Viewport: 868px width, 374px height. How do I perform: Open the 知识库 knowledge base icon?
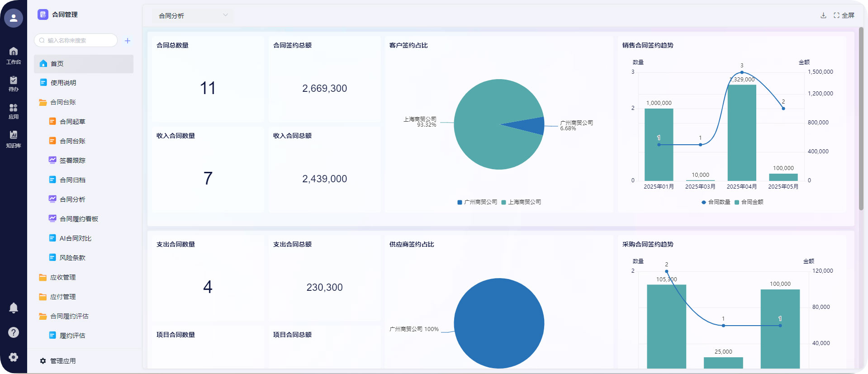click(x=14, y=138)
